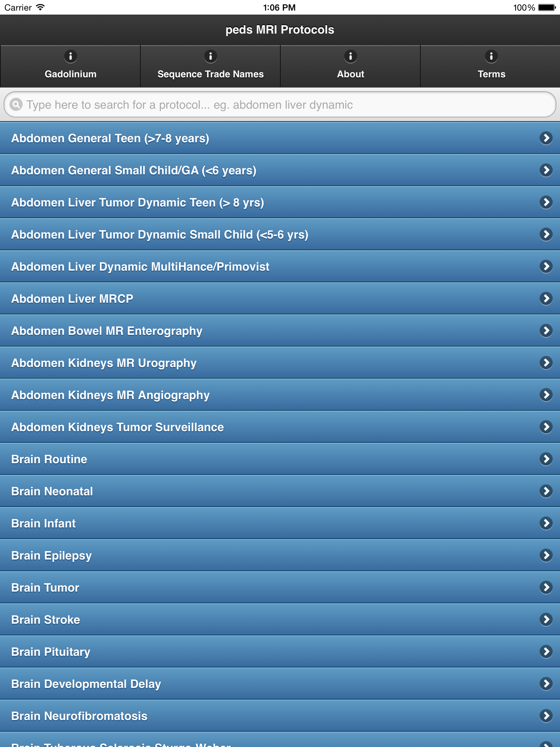Open Brain Routine protocol
This screenshot has height=747, width=560.
pos(280,459)
